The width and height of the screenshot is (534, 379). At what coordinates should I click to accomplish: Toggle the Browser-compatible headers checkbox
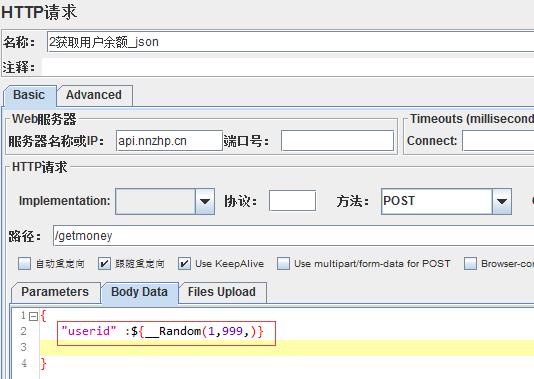(470, 264)
